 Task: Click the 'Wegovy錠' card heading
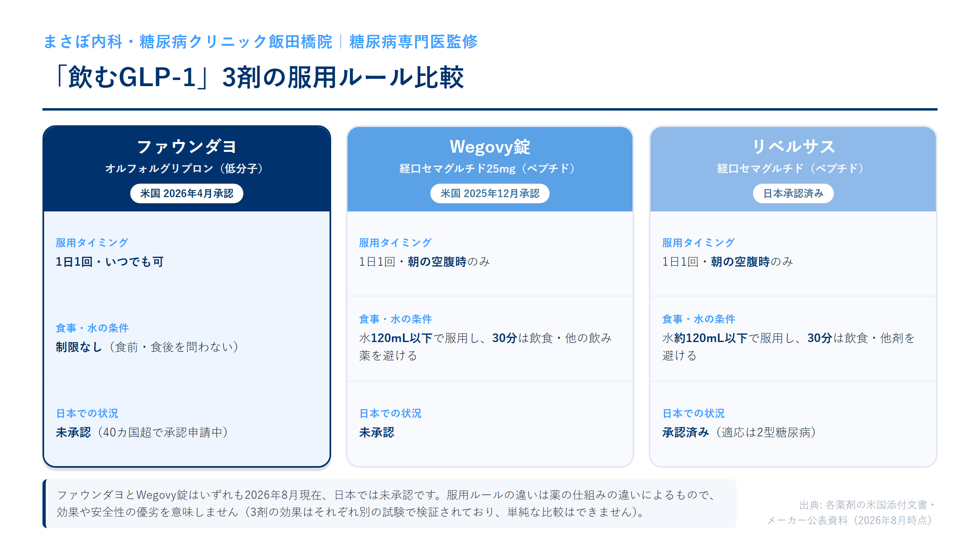490,147
